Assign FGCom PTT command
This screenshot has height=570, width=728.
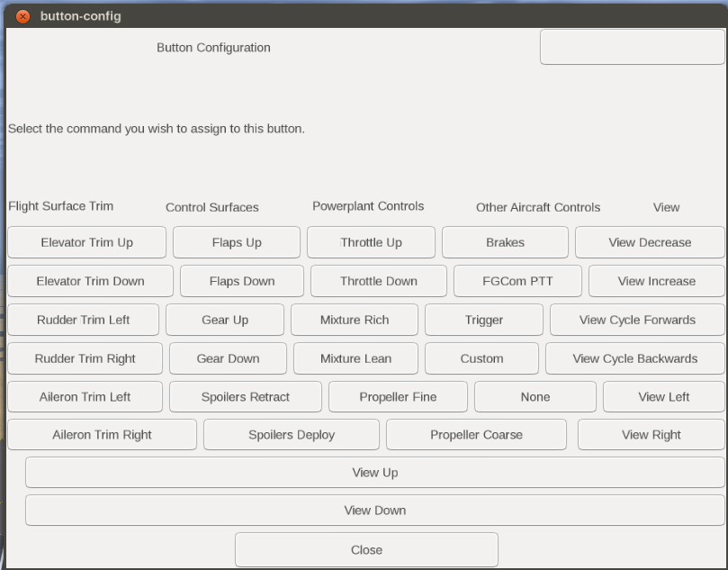coord(517,281)
